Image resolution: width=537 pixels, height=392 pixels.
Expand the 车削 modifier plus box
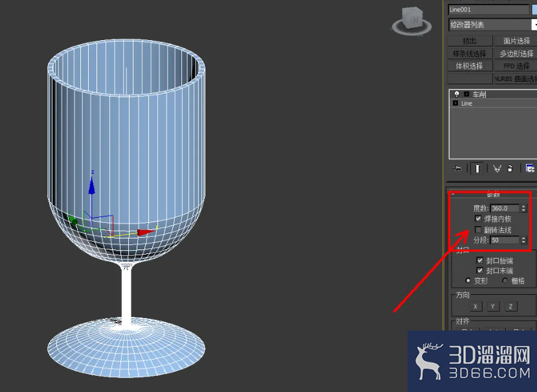coord(466,94)
